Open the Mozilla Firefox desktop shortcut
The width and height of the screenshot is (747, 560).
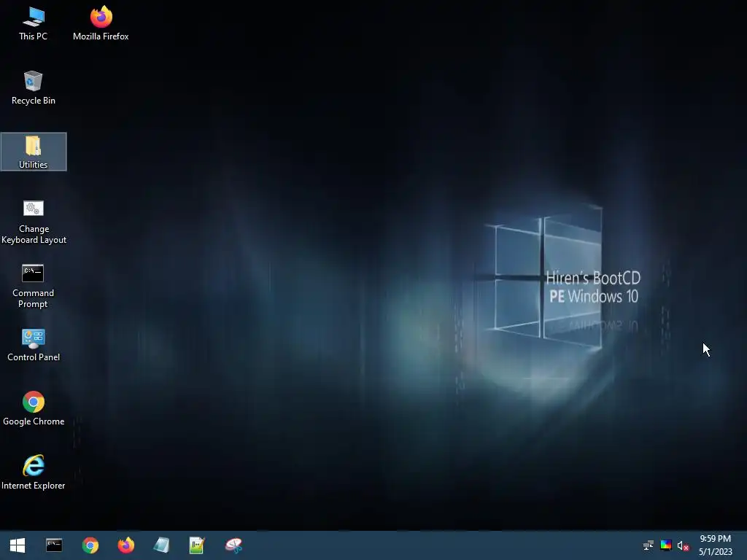click(101, 24)
